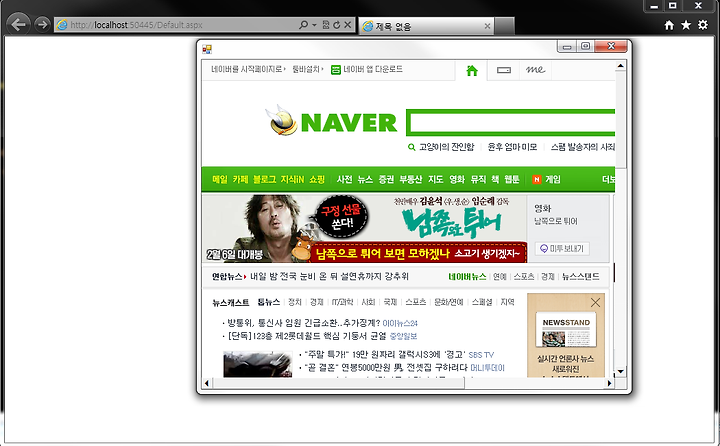Open '지도' in green menu bar
Screen dimensions: 720x446
435,180
